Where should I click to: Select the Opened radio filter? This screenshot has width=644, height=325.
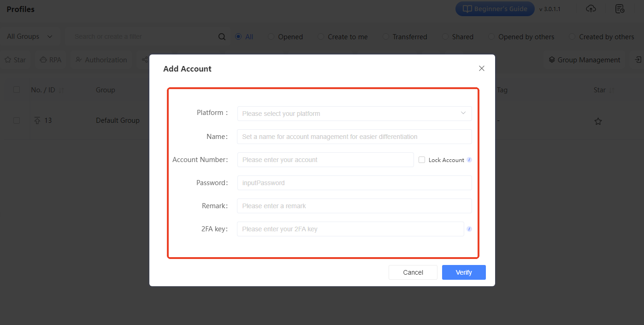271,37
